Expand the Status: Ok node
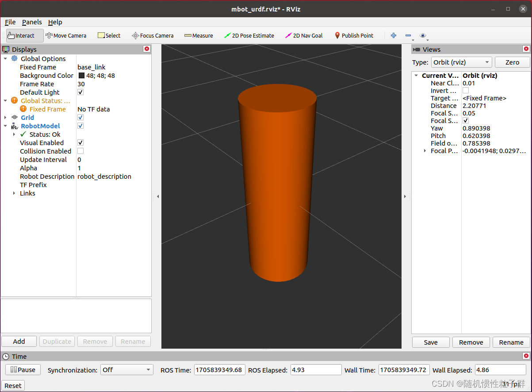The width and height of the screenshot is (532, 392). (14, 134)
